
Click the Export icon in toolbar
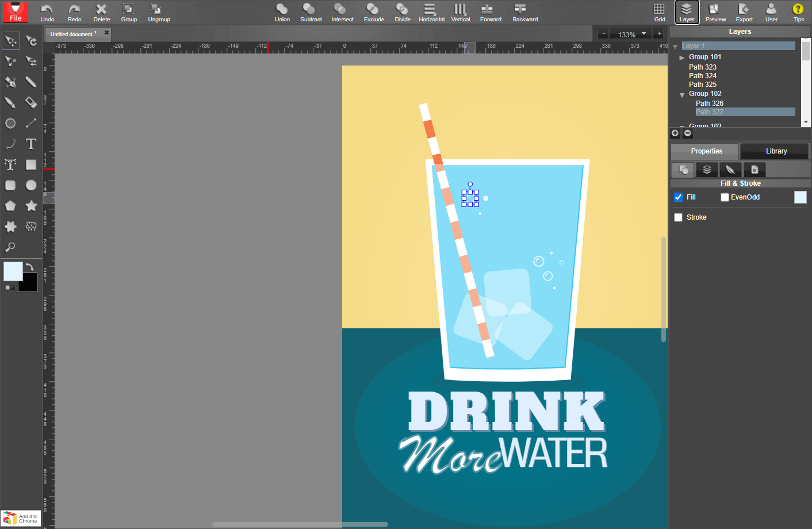coord(744,11)
